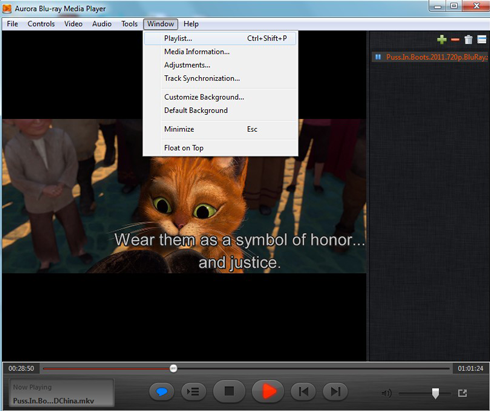Adjust the volume slider handle
The width and height of the screenshot is (490, 411).
pyautogui.click(x=435, y=393)
